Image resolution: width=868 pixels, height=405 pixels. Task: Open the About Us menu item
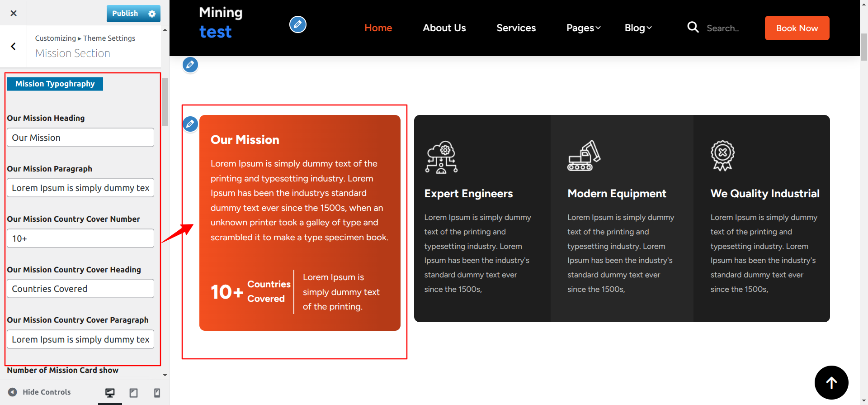444,28
